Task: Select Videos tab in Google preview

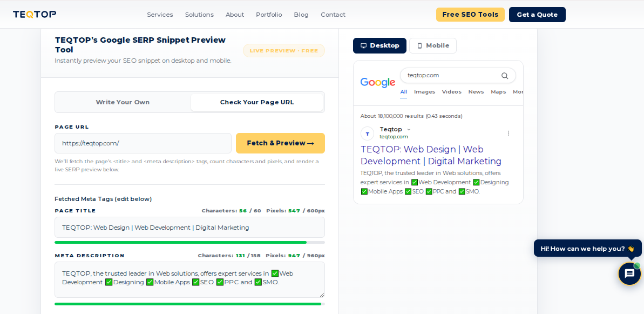Action: point(452,92)
